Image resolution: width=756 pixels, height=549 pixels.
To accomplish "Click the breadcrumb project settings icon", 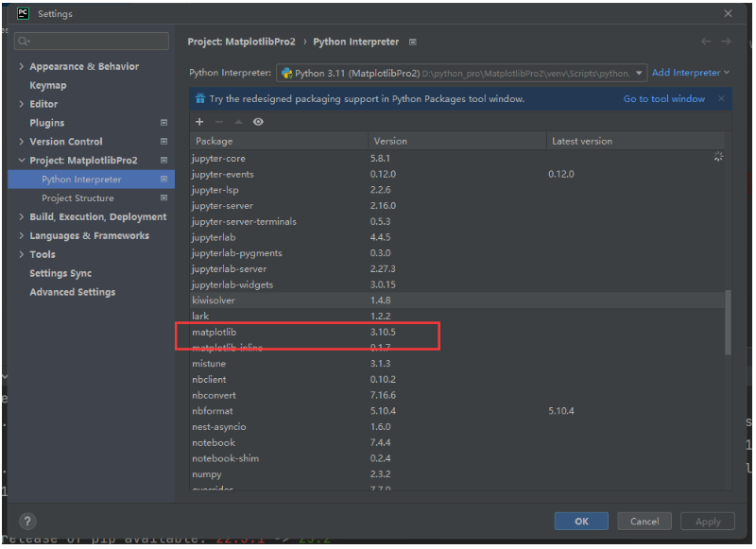I will [x=413, y=42].
